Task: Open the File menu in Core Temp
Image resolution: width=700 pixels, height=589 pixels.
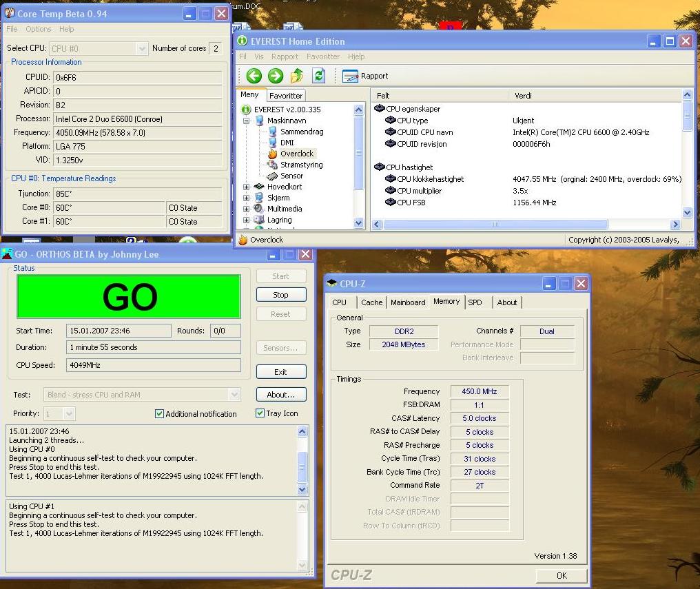Action: pos(12,29)
